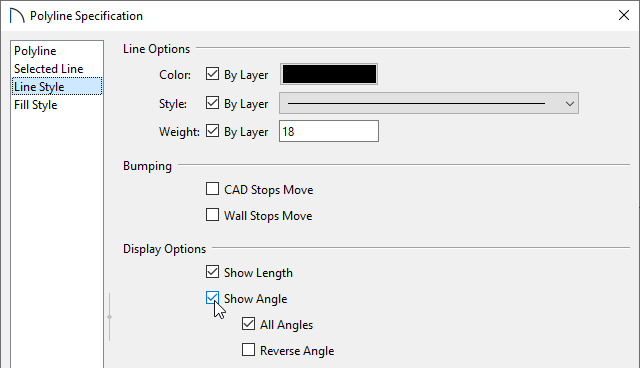Expand the line style dropdown arrow
The width and height of the screenshot is (640, 368).
pyautogui.click(x=570, y=104)
